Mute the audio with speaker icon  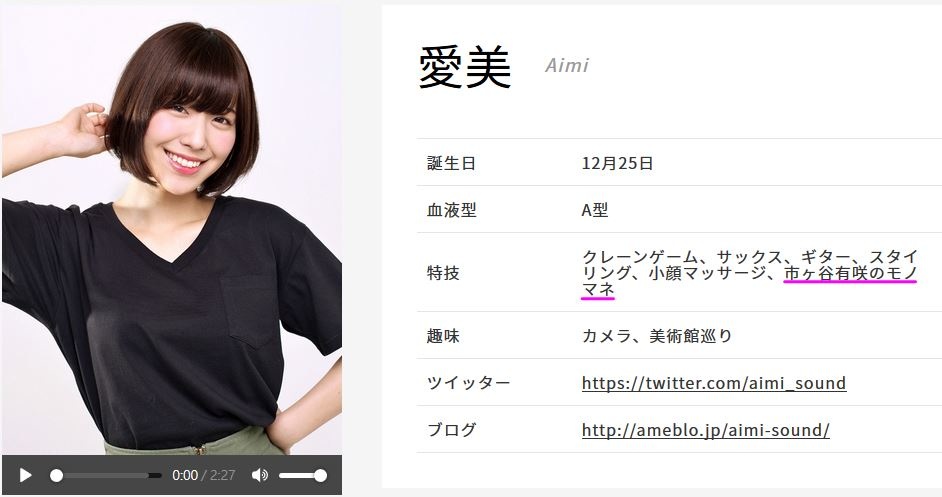[260, 475]
